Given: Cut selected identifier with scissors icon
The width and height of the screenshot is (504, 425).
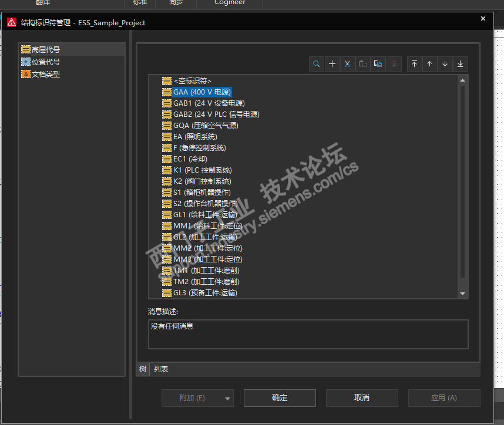Looking at the screenshot, I should (348, 64).
